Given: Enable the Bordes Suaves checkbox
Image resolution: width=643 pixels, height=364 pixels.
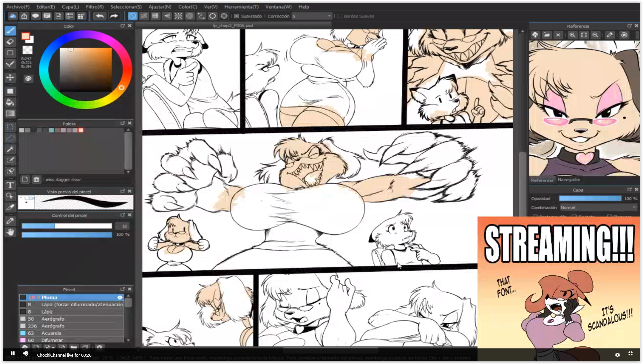Looking at the screenshot, I should [x=339, y=16].
